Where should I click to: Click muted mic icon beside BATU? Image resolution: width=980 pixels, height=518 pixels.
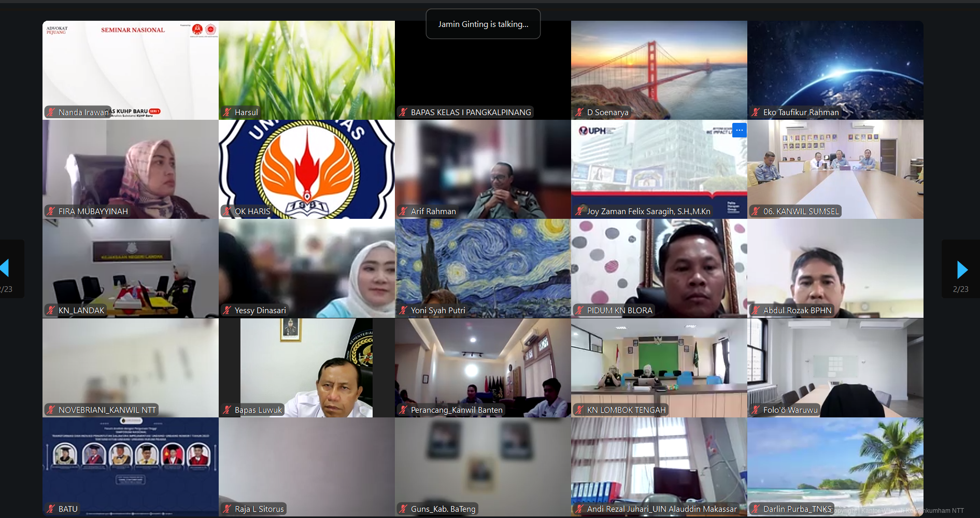coord(51,509)
